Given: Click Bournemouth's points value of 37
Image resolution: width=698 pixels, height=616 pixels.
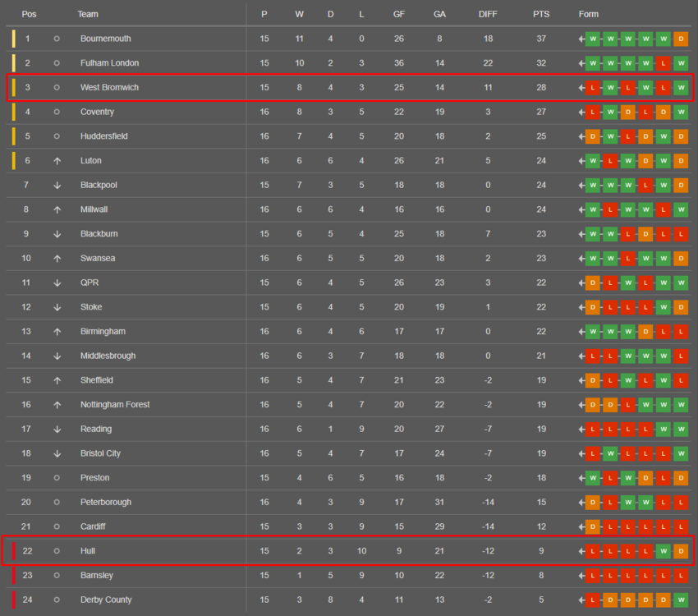Looking at the screenshot, I should point(541,39).
